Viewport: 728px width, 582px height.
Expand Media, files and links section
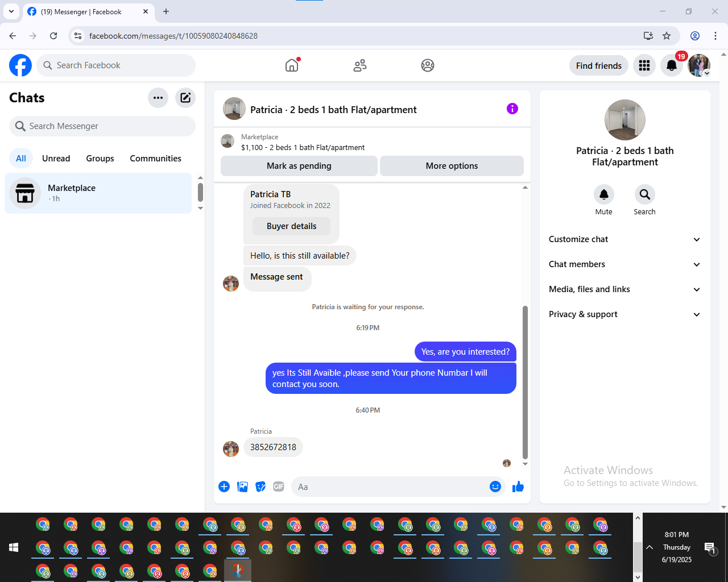[625, 289]
